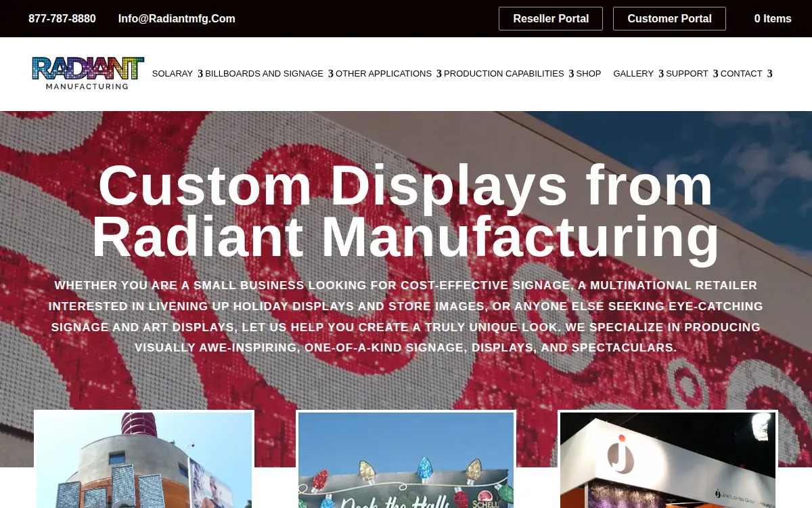Open the J logo booth display thumbnail
The image size is (812, 508).
pos(668,459)
